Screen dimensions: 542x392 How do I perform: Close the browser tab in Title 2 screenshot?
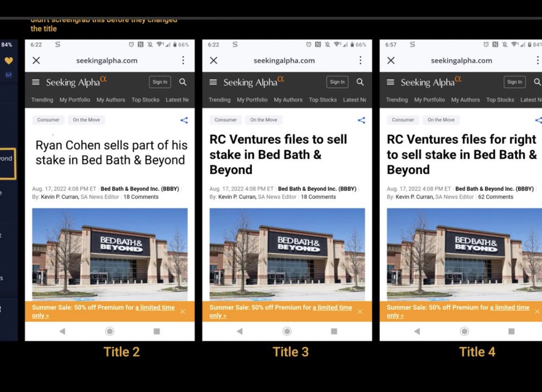pyautogui.click(x=37, y=60)
